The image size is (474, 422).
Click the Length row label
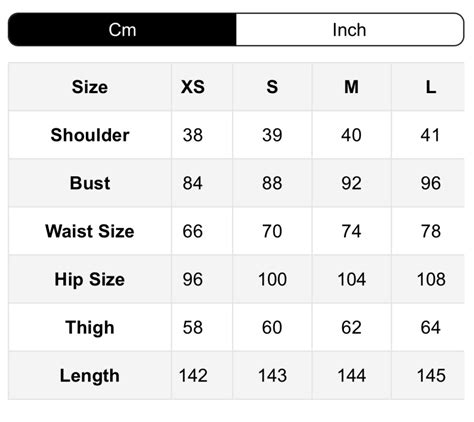click(90, 376)
